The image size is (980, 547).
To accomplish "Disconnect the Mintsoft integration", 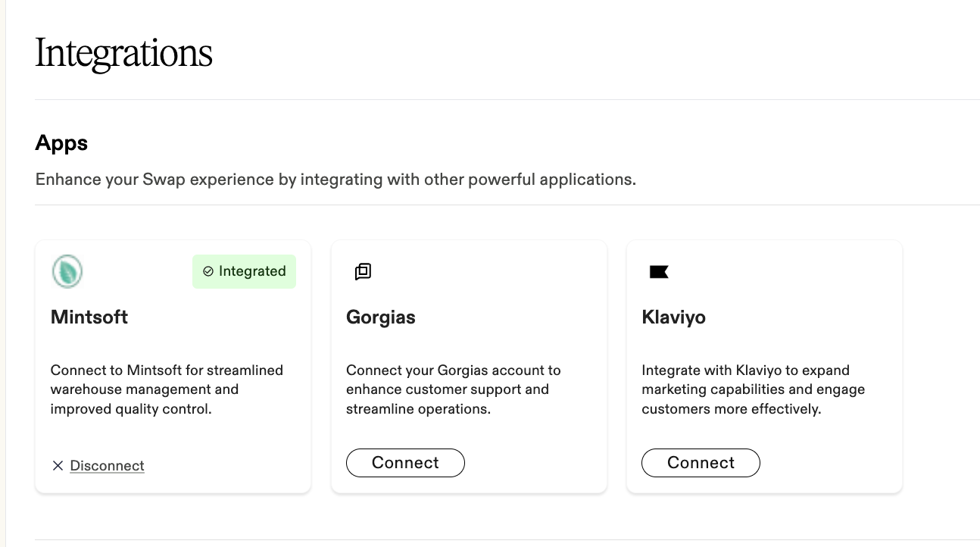I will [107, 466].
